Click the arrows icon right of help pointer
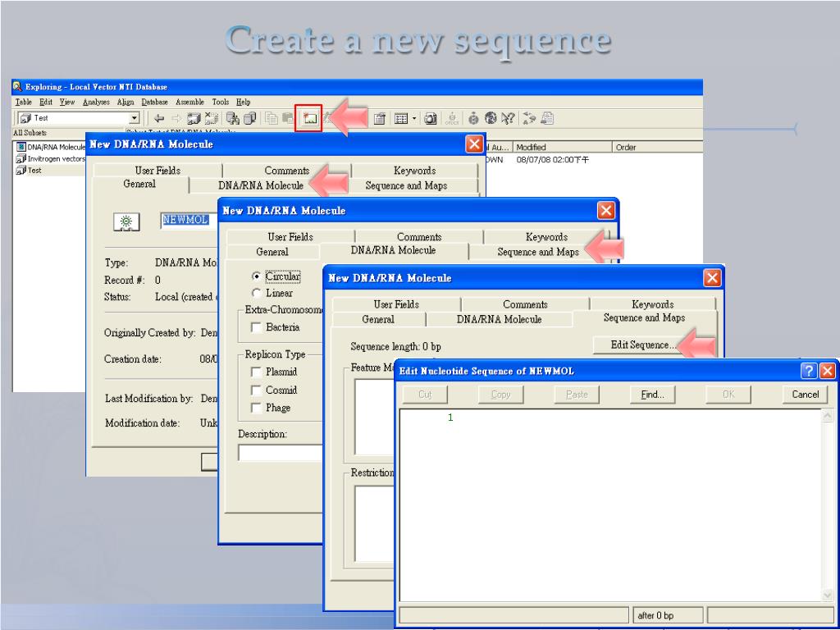Image resolution: width=840 pixels, height=630 pixels. pos(529,118)
